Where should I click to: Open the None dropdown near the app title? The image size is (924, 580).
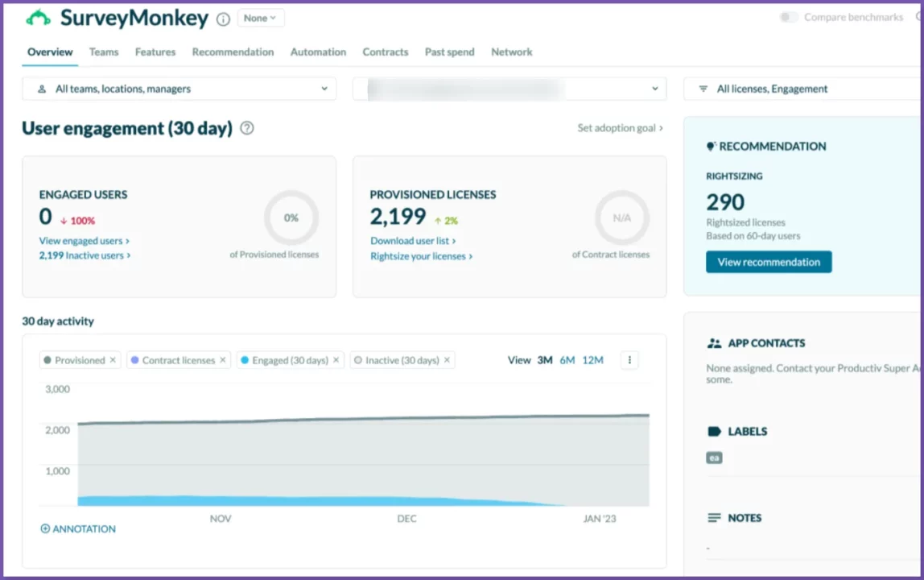click(260, 17)
